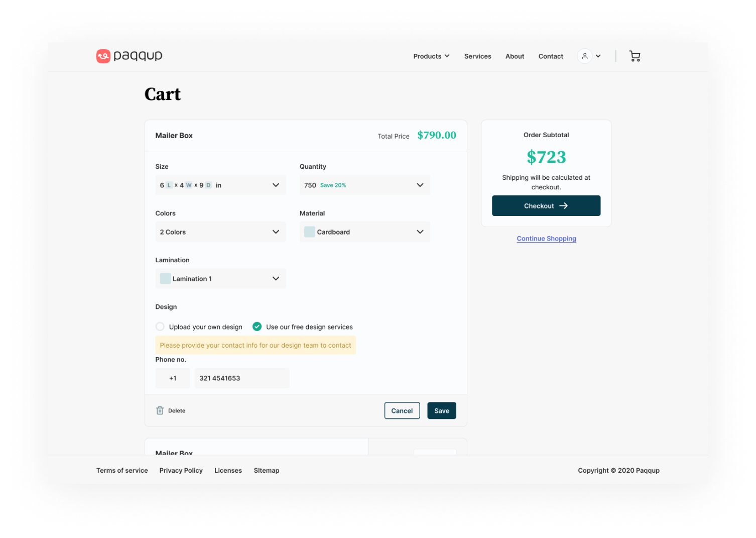Click the Paqqup logo
The image size is (756, 538).
pos(129,56)
